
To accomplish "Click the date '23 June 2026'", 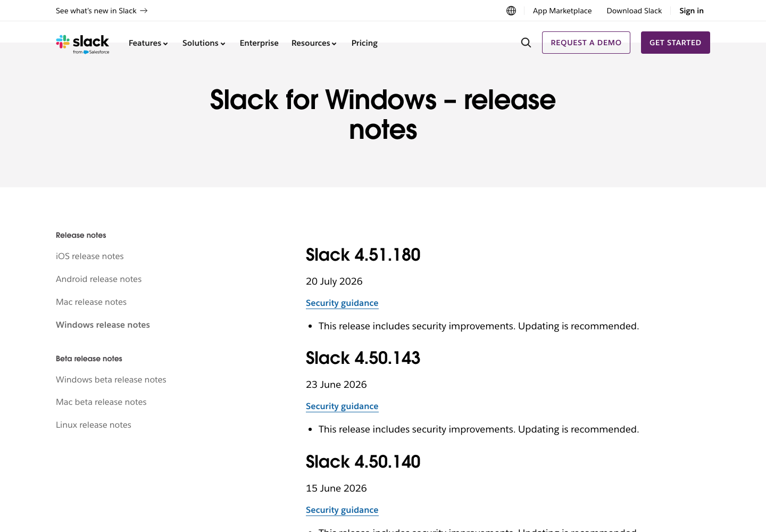I will click(336, 385).
